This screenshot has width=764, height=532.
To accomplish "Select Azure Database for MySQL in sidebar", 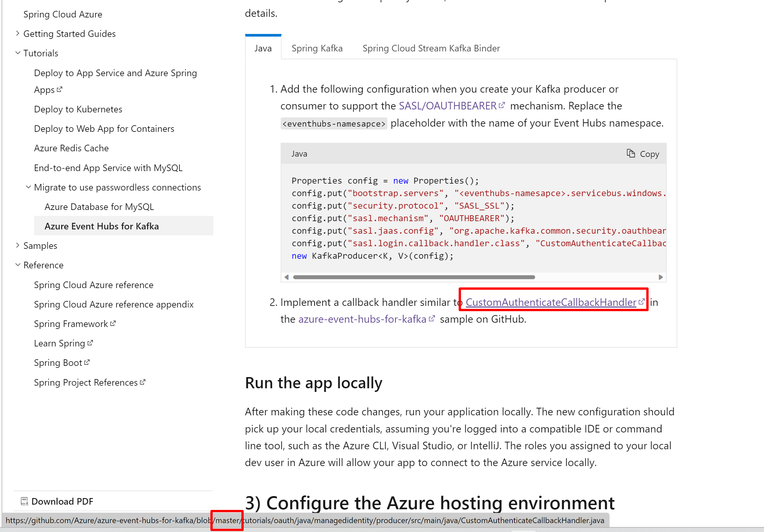I will pos(99,206).
